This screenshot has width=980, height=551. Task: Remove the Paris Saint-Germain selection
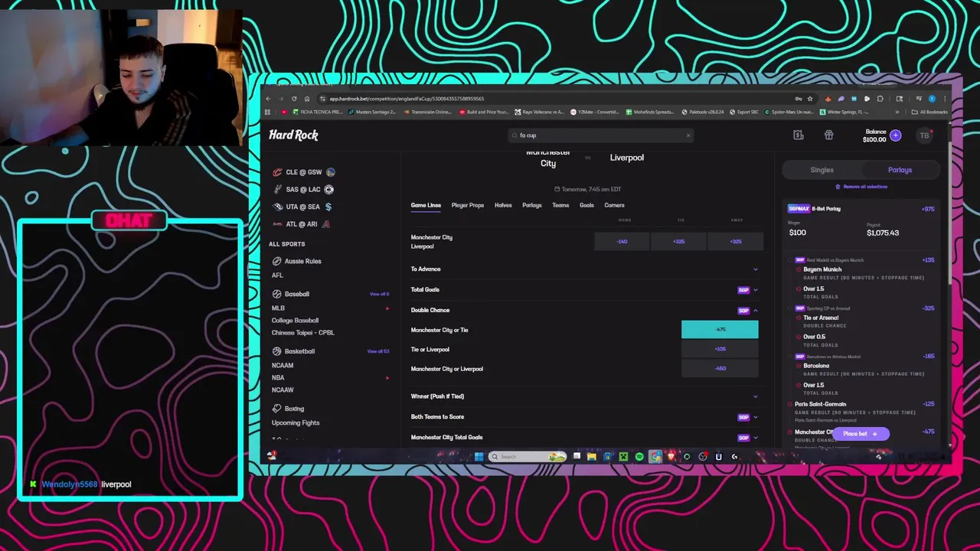pyautogui.click(x=791, y=404)
